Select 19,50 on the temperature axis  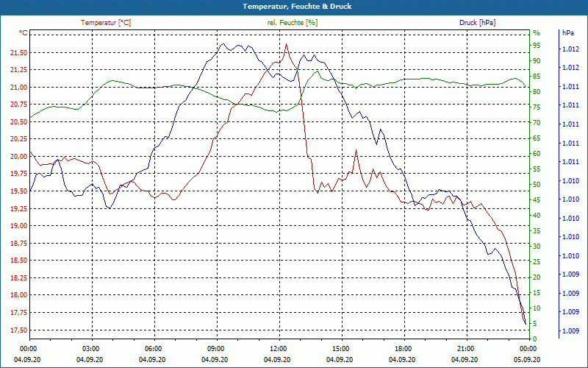(x=19, y=191)
